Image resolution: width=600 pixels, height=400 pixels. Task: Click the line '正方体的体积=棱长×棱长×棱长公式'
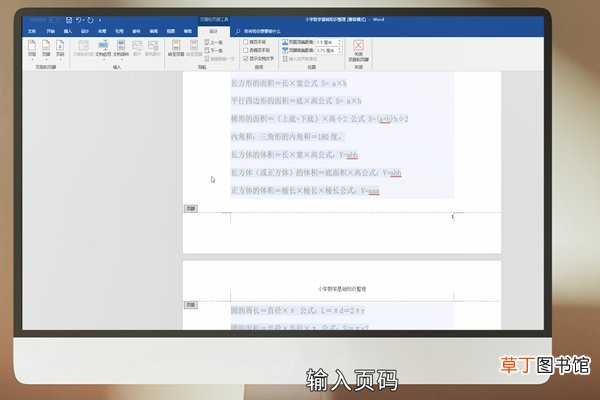pos(305,190)
